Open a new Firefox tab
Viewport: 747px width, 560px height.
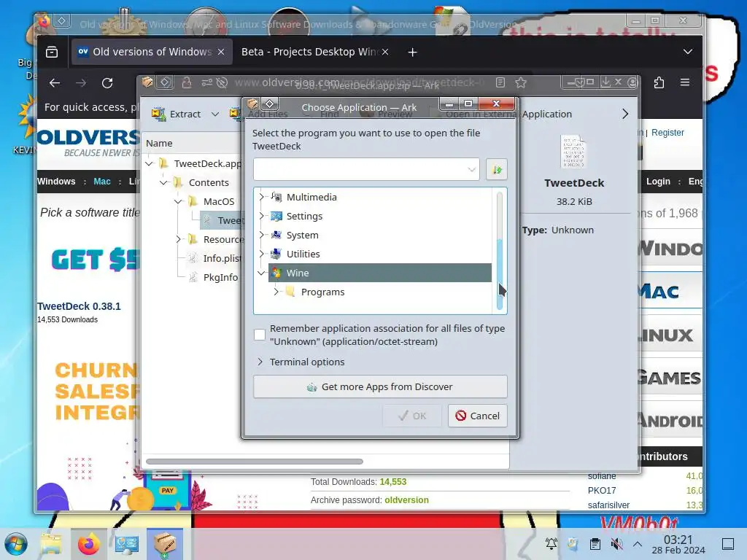click(x=413, y=52)
